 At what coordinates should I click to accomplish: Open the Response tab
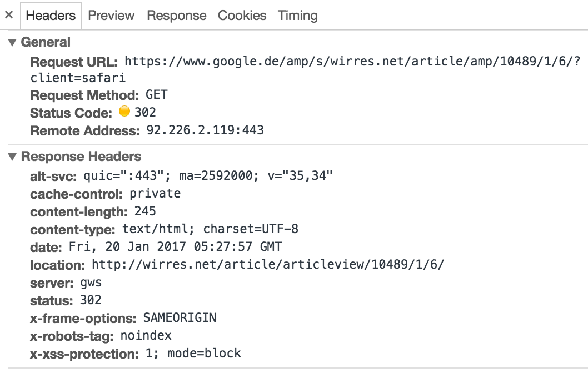(x=176, y=16)
